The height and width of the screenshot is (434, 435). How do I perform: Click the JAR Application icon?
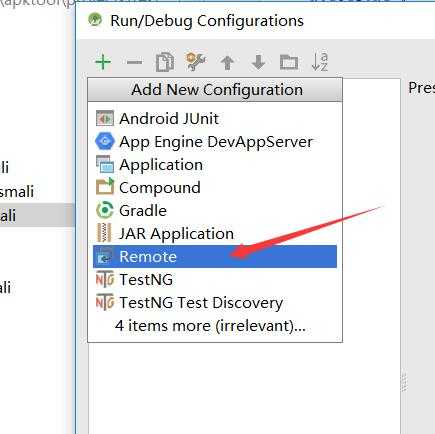[x=104, y=233]
